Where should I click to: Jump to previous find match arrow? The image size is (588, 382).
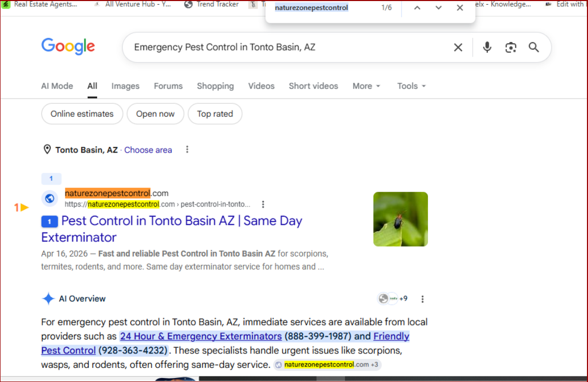coord(417,8)
